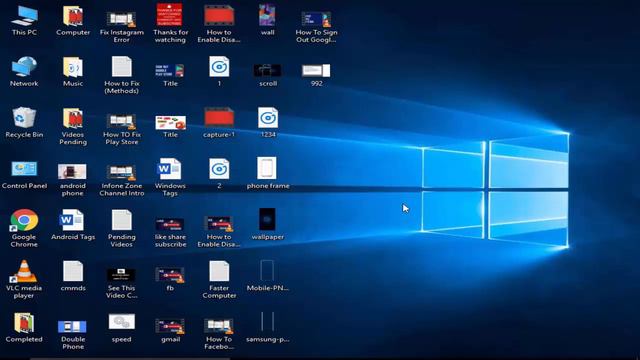Select the Title file with Play Store thumbnail
The width and height of the screenshot is (640, 360).
[x=170, y=75]
